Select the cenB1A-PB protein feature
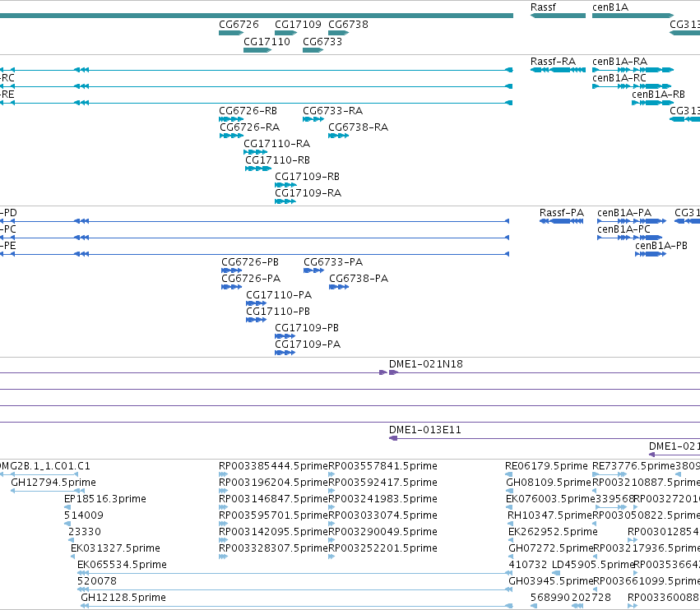This screenshot has width=700, height=610. (651, 254)
